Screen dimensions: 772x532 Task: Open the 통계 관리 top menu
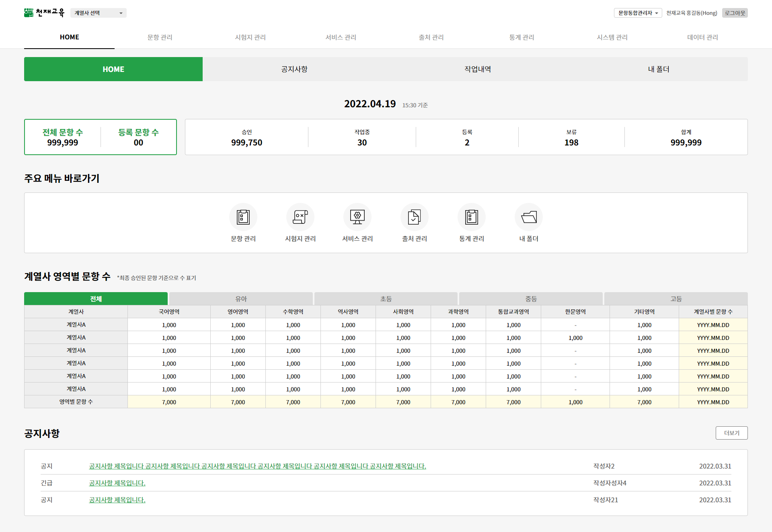(522, 37)
